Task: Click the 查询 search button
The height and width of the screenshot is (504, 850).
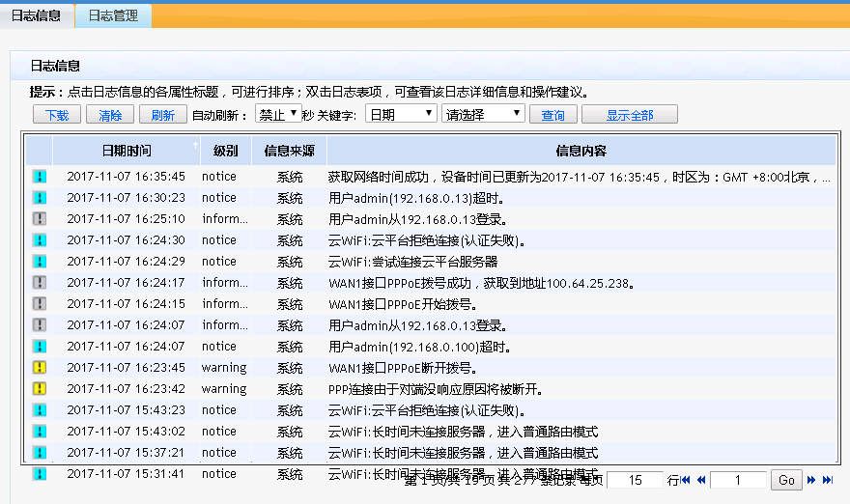Action: [552, 115]
